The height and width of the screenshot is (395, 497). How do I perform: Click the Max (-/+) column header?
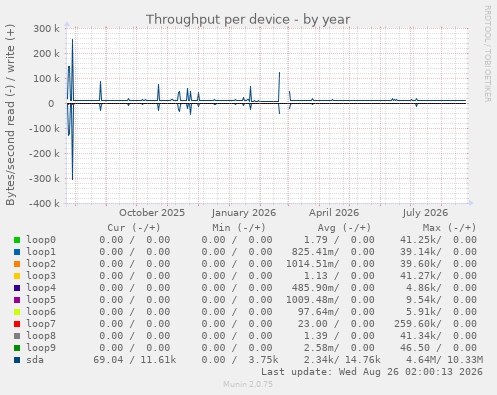449,228
